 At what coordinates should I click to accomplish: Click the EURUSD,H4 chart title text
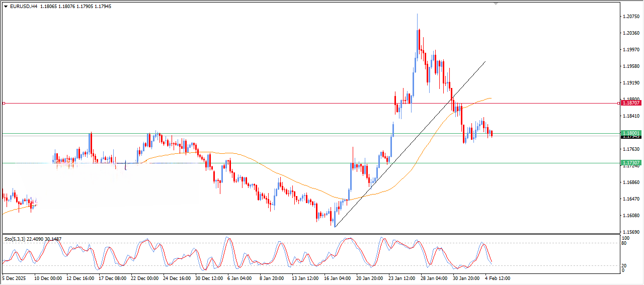(x=23, y=7)
